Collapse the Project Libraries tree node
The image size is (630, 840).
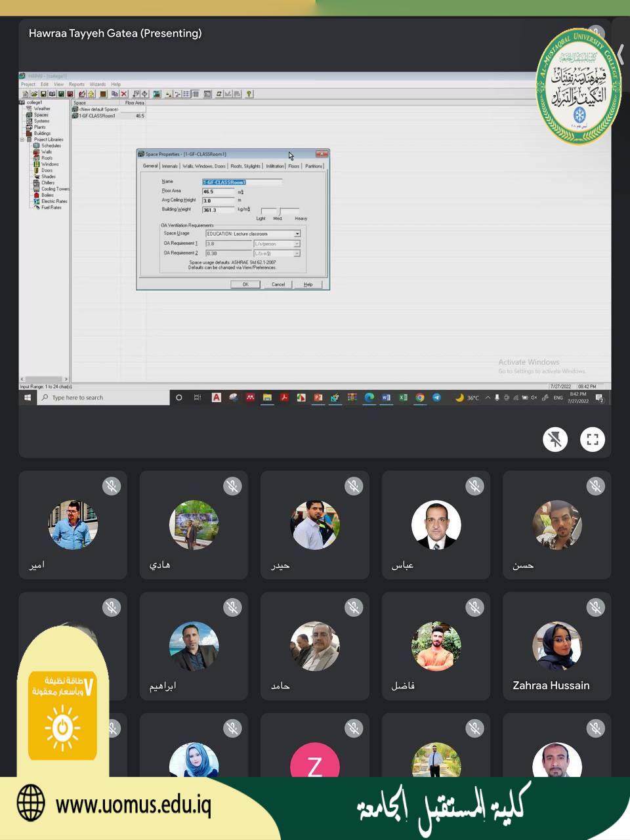(22, 140)
